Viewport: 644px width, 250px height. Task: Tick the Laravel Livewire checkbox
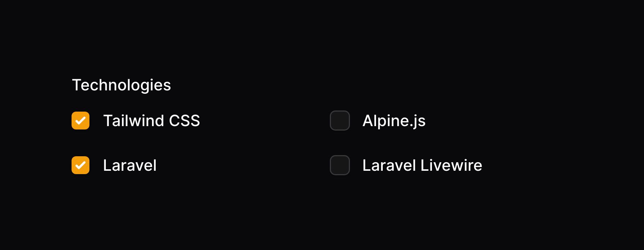click(340, 165)
